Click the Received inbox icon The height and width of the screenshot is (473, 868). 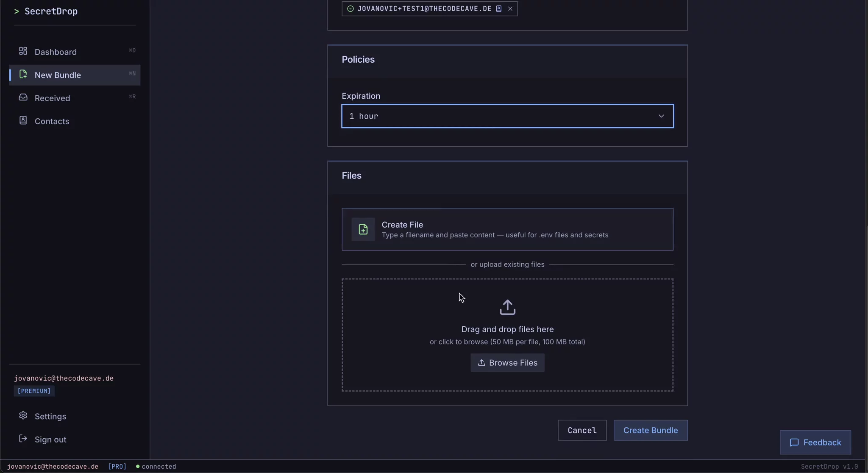click(x=23, y=97)
